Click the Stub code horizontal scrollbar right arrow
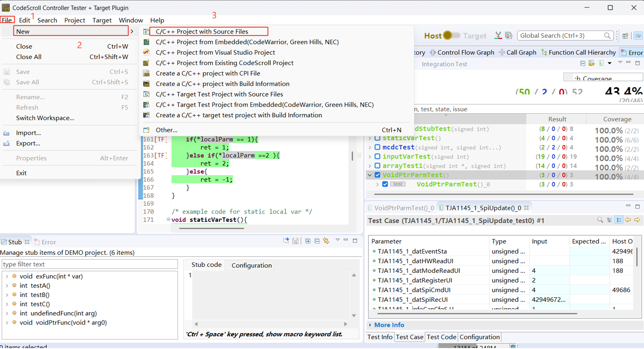This screenshot has height=349, width=644. [x=345, y=324]
